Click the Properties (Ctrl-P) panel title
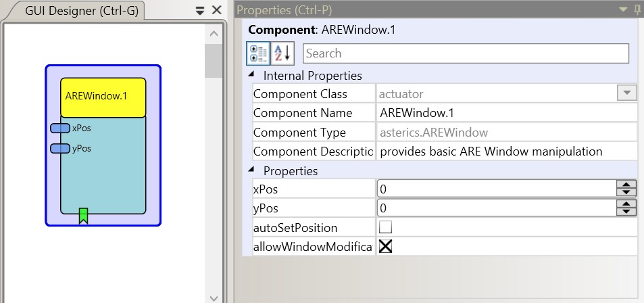The width and height of the screenshot is (644, 303). [284, 10]
